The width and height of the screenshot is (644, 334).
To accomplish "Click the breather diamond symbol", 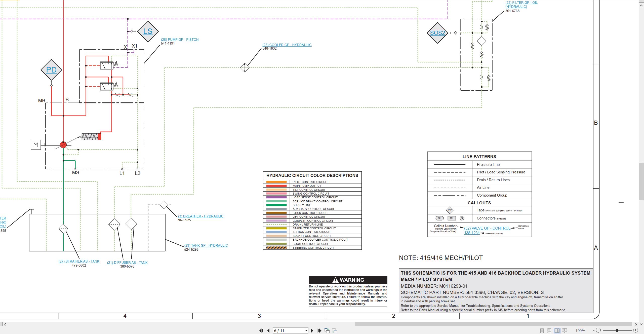I will pos(164,205).
